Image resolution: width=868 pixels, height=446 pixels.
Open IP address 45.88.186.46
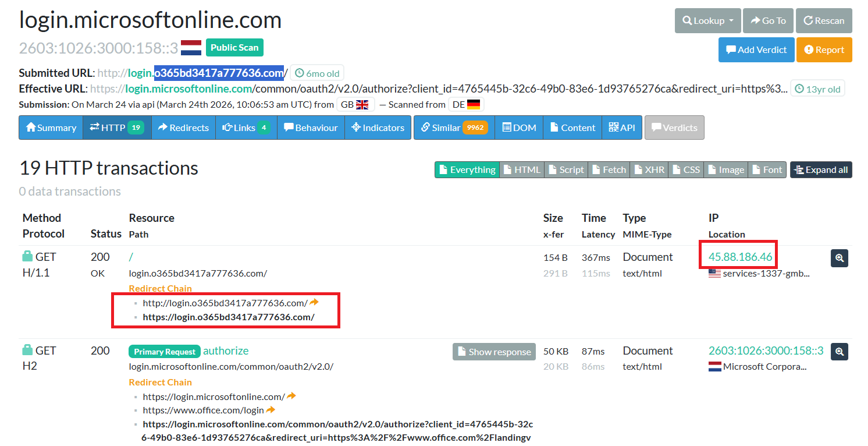pyautogui.click(x=740, y=257)
